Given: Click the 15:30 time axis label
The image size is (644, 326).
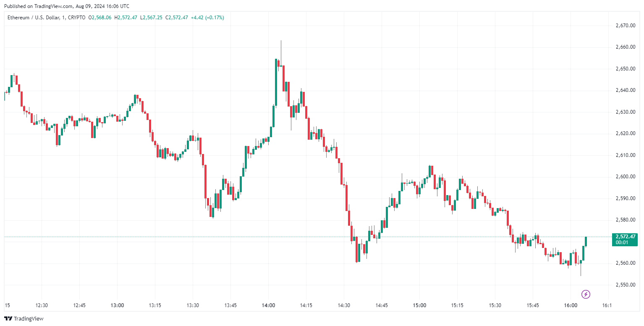Looking at the screenshot, I should (x=495, y=305).
